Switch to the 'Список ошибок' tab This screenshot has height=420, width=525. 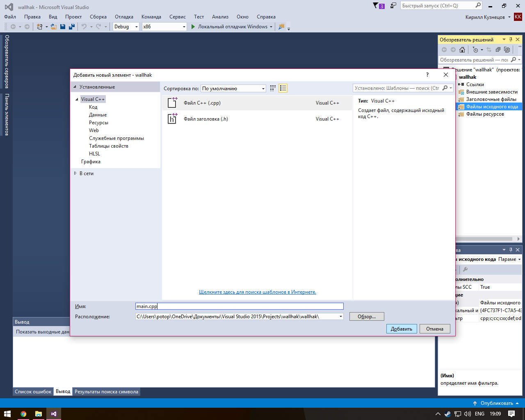33,392
